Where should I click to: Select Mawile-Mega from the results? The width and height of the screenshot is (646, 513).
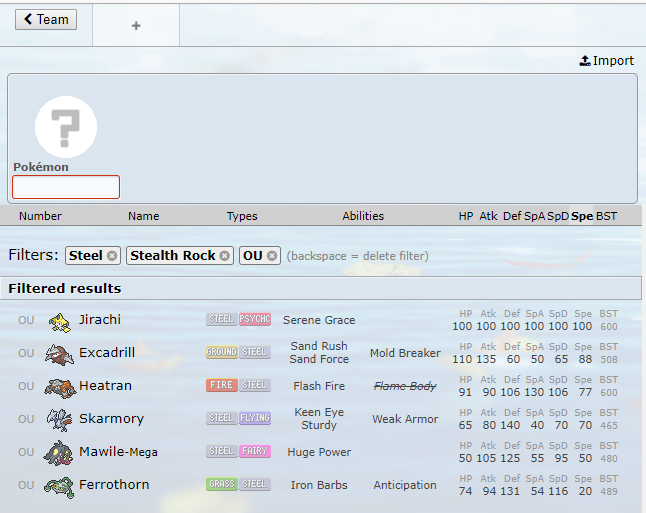[321, 452]
